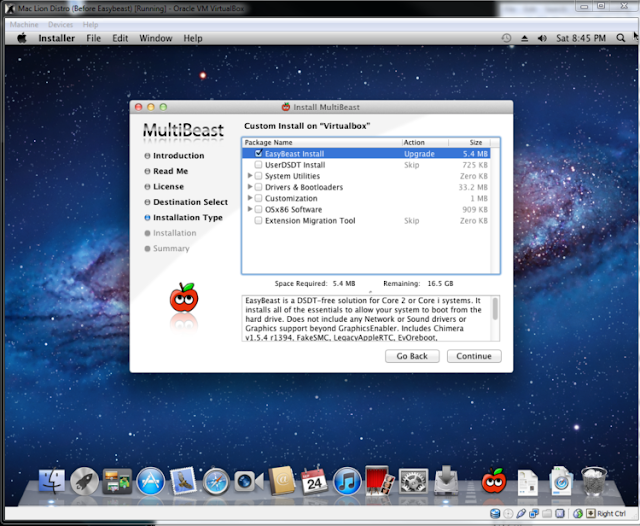The image size is (640, 526).
Task: Open Address Book in the Dock
Action: point(282,481)
